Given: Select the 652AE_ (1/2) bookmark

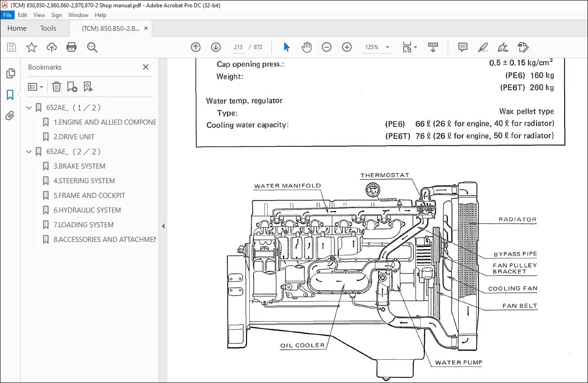Looking at the screenshot, I should [73, 108].
